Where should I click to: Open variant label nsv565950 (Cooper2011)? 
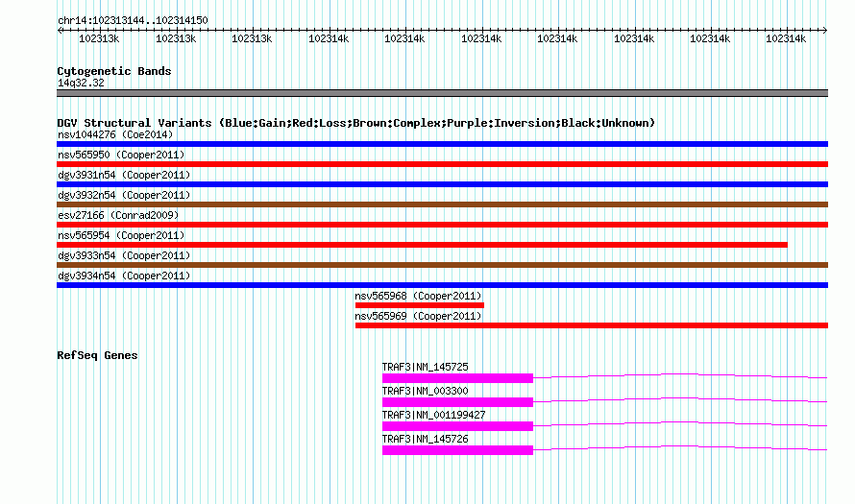click(121, 155)
